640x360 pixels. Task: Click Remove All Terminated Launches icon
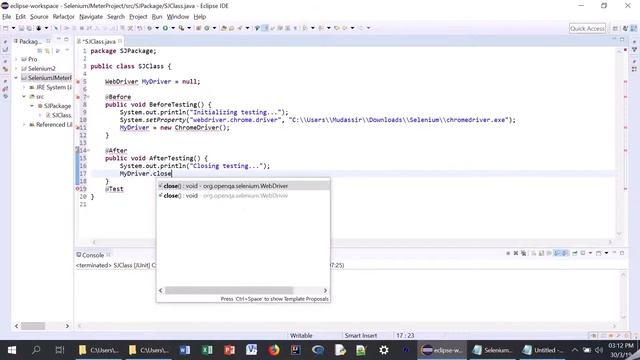(524, 253)
